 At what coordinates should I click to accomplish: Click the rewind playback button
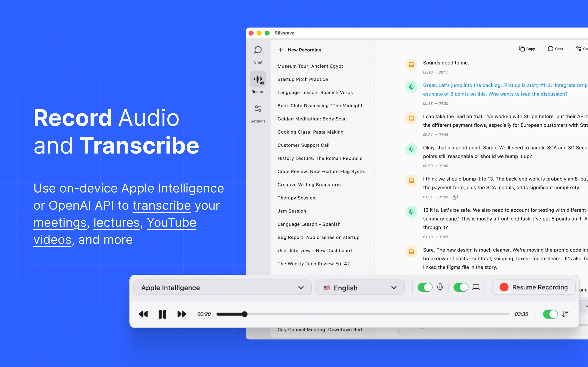click(x=143, y=314)
